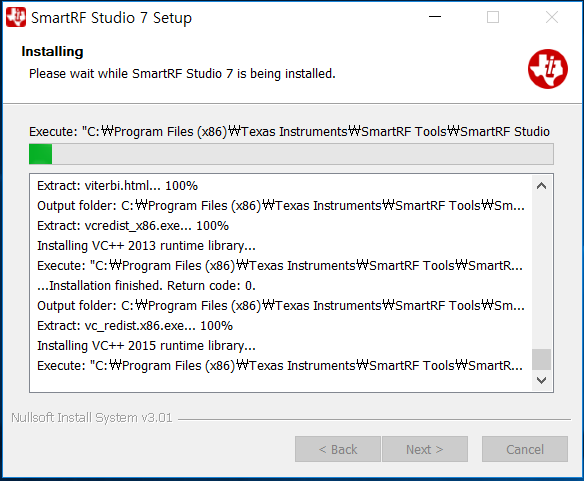Click the Next > button
The image size is (584, 481).
point(425,449)
